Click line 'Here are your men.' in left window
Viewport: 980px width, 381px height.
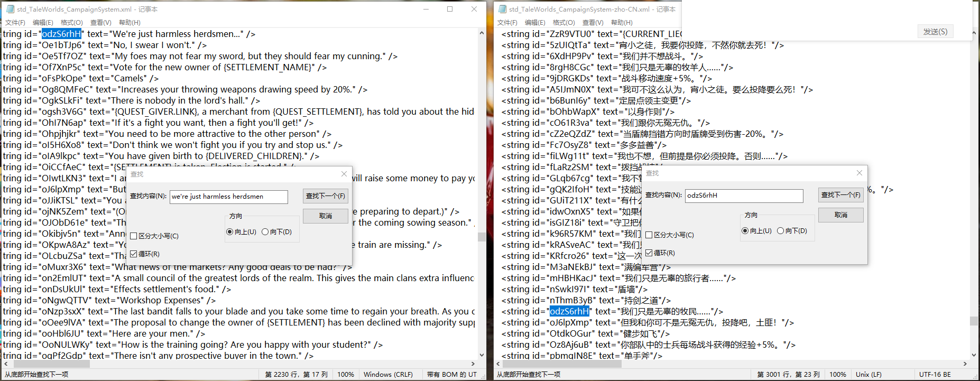pyautogui.click(x=104, y=333)
